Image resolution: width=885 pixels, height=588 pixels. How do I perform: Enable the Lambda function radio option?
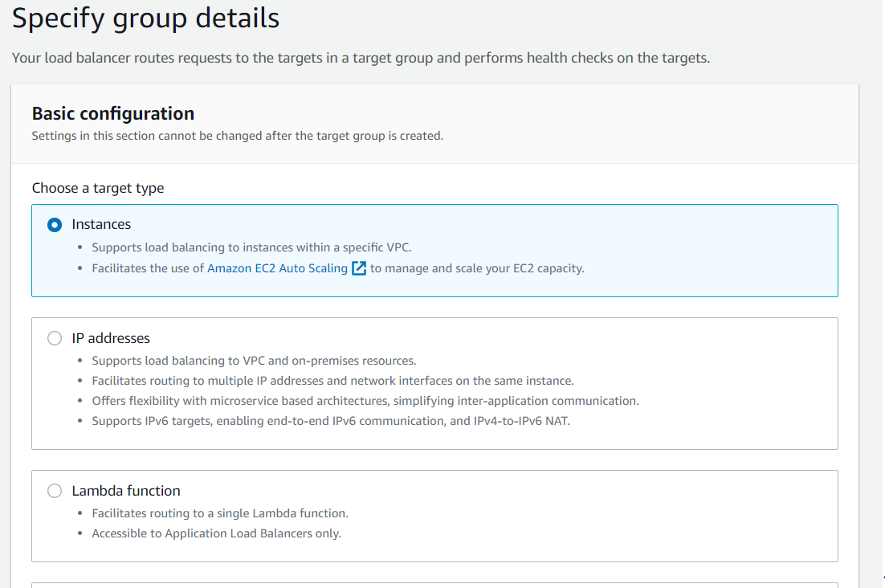point(55,491)
